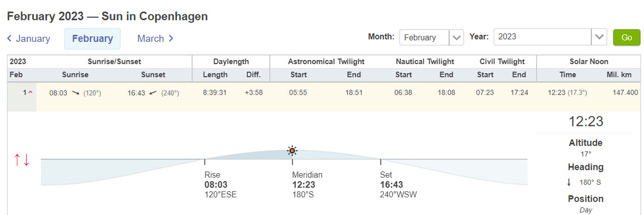
Task: Open the Month dropdown showing February
Action: pyautogui.click(x=431, y=38)
